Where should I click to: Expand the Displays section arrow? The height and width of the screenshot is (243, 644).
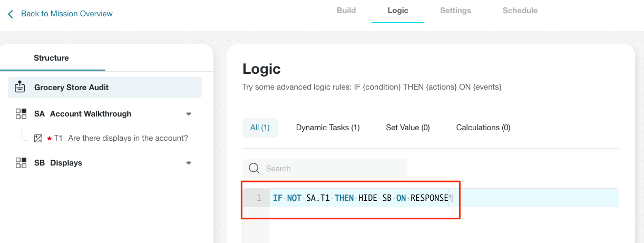click(189, 163)
